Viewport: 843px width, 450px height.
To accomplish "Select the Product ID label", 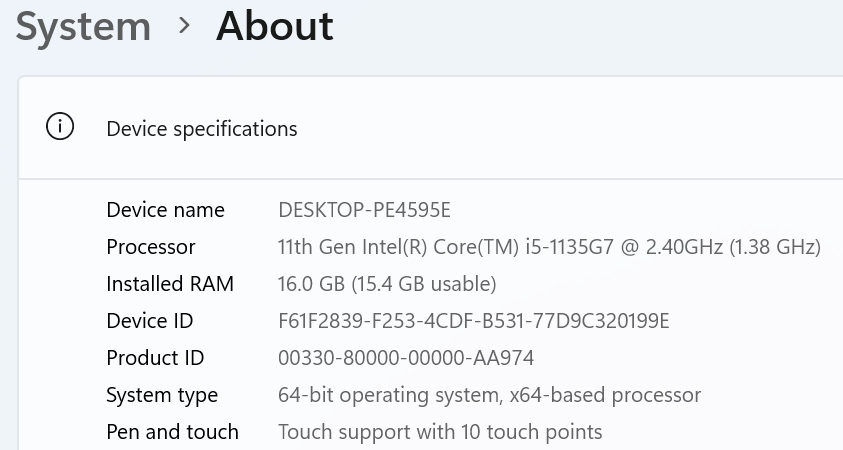I will pos(155,358).
